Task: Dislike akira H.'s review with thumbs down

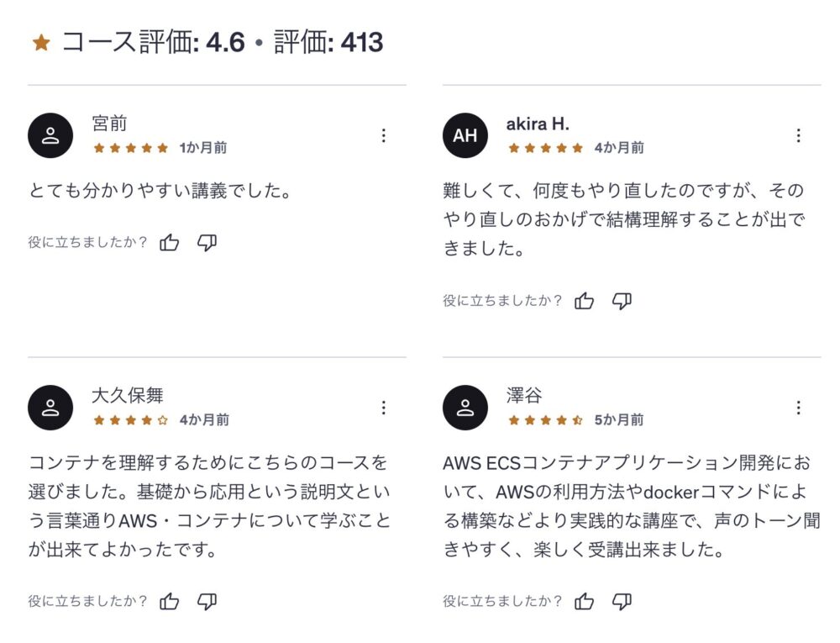Action: [622, 301]
